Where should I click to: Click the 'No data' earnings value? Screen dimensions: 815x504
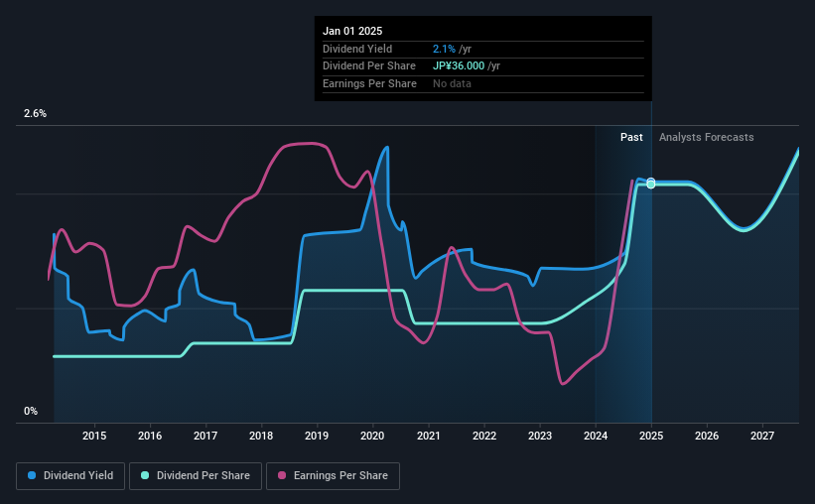coord(452,83)
